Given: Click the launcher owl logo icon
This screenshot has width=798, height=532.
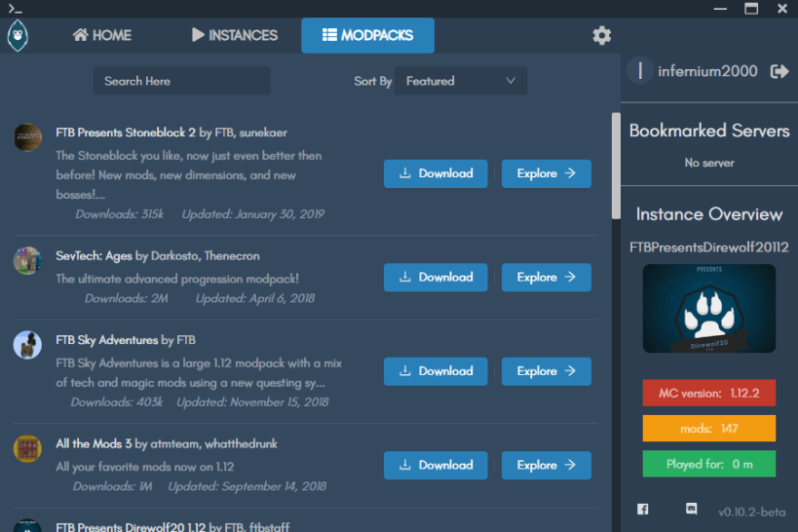Looking at the screenshot, I should [18, 36].
